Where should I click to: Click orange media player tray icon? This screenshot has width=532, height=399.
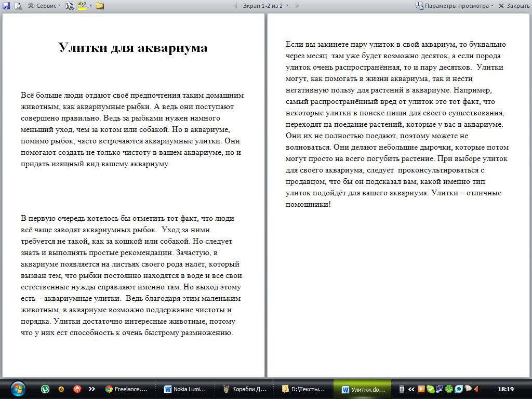421,389
